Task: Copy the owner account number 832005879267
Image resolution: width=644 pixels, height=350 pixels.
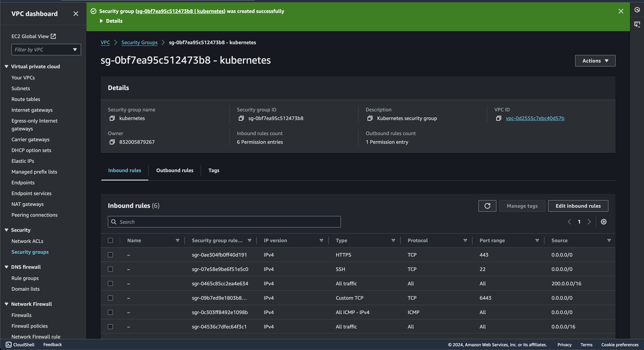Action: [112, 142]
